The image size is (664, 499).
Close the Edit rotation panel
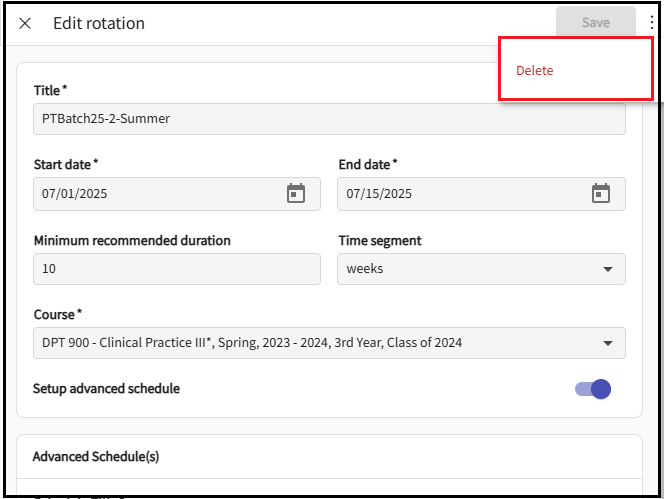25,23
